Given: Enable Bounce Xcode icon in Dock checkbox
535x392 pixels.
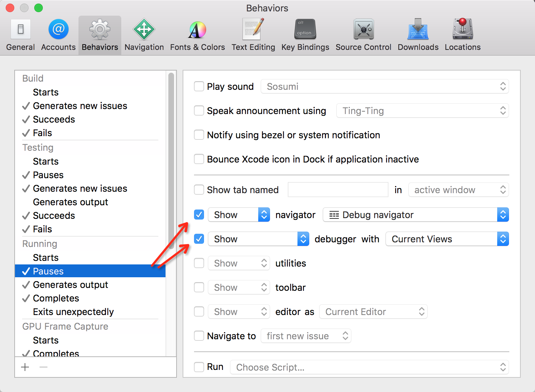Looking at the screenshot, I should (199, 159).
